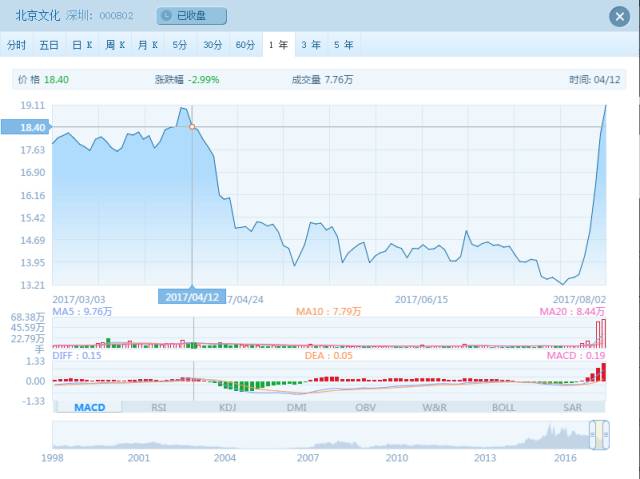This screenshot has width=640, height=479.
Task: Select the 5分 minute interval tab
Action: coord(179,45)
